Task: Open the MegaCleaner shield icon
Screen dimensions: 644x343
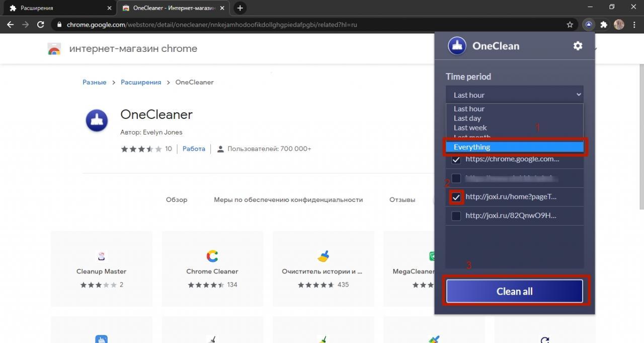Action: 431,256
